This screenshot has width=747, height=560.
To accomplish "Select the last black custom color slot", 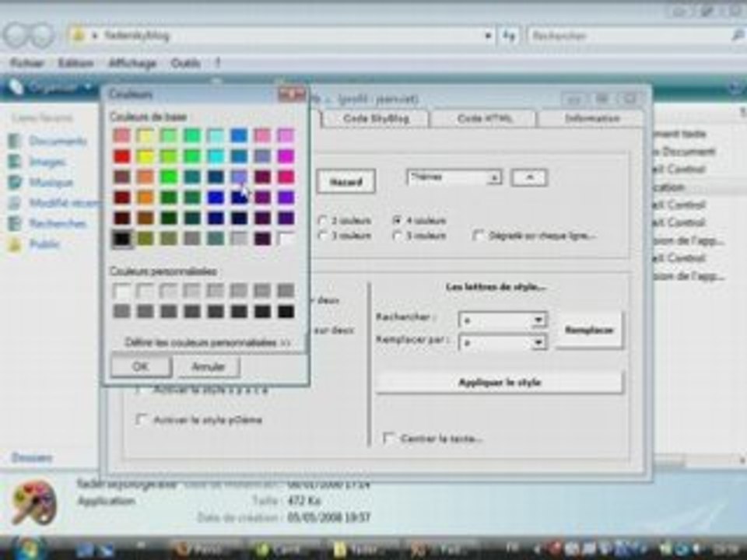I will tap(286, 311).
